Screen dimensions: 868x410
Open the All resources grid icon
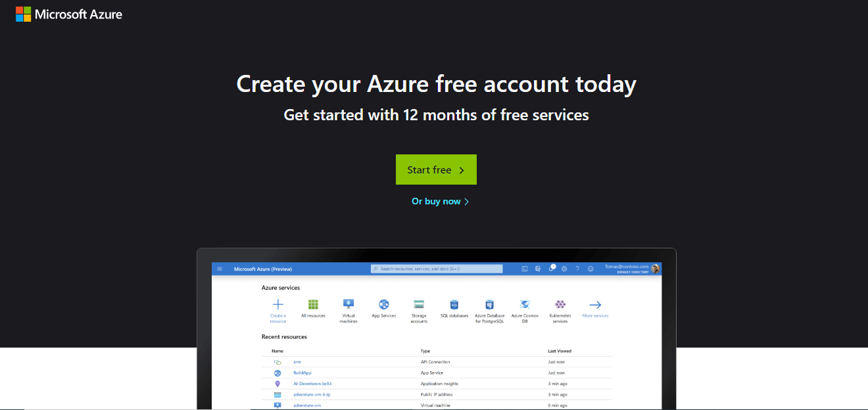pyautogui.click(x=313, y=304)
